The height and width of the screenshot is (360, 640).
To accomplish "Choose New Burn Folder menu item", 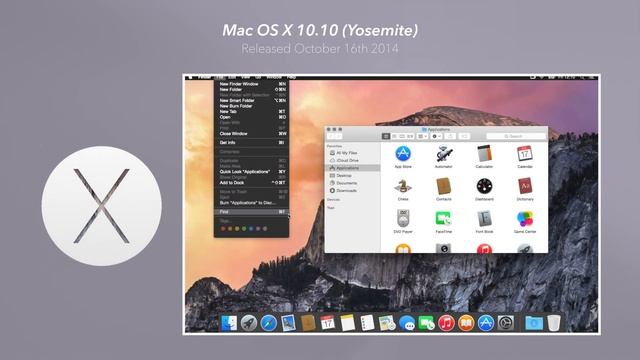I will [251, 106].
